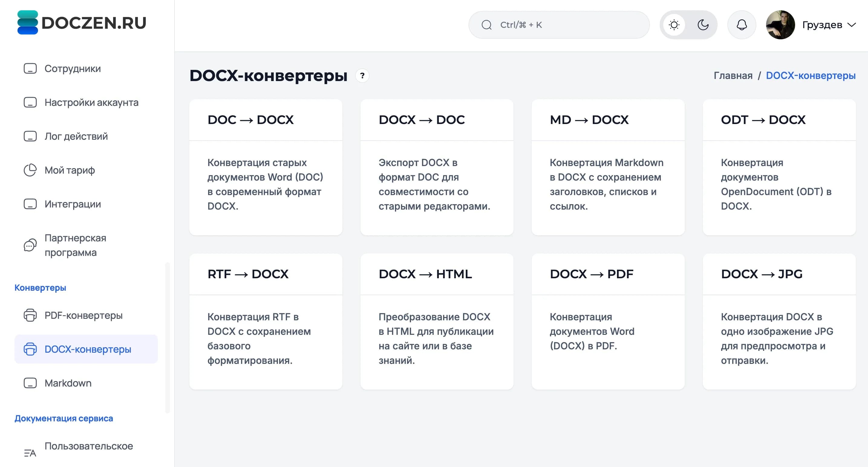The image size is (868, 467).
Task: Click the help question mark icon
Action: [362, 76]
